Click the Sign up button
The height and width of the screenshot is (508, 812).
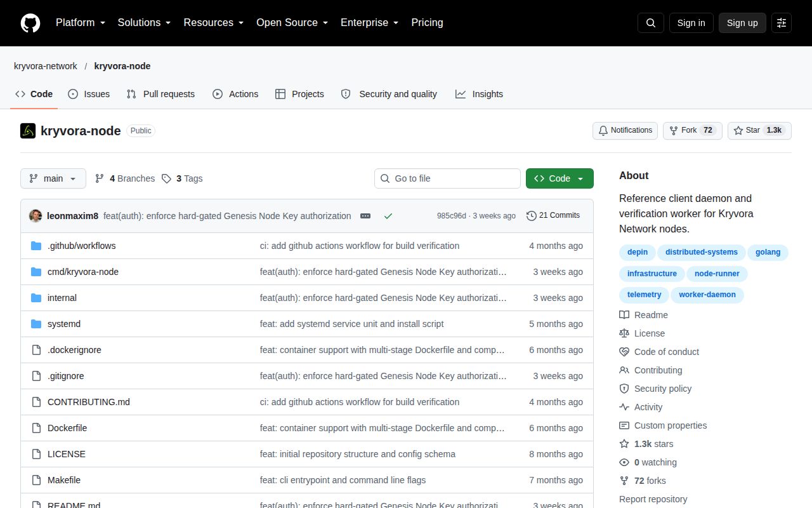click(x=742, y=23)
